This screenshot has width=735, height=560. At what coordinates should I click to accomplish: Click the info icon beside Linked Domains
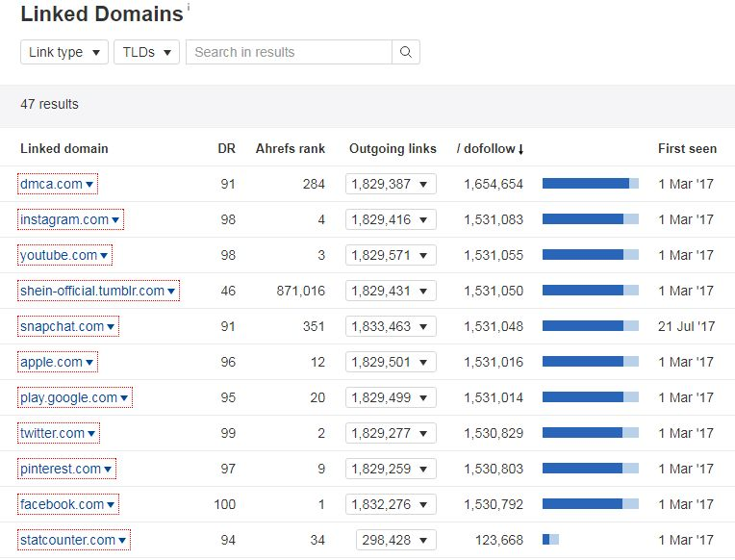pyautogui.click(x=189, y=7)
